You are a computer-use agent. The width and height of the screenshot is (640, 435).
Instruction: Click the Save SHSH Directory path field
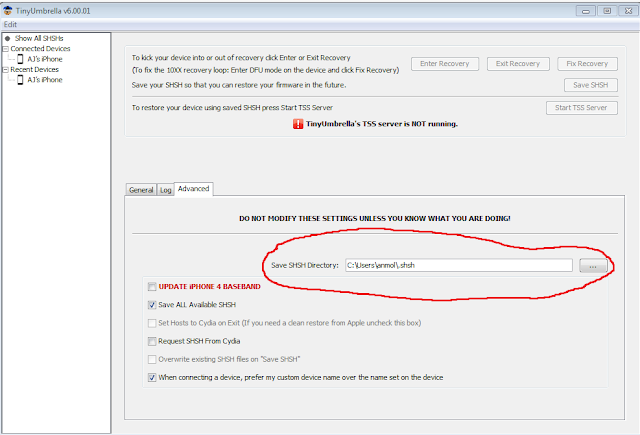click(x=459, y=265)
